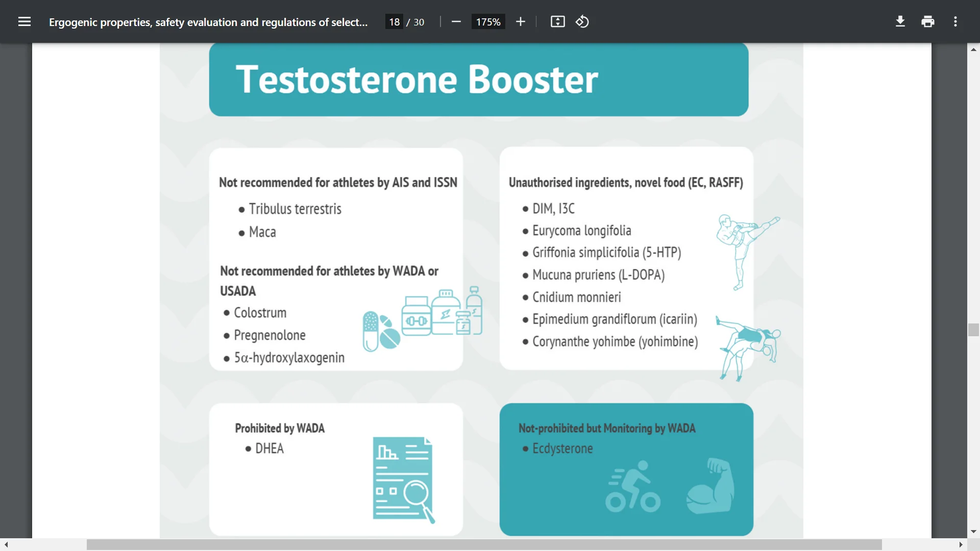The height and width of the screenshot is (551, 980).
Task: Print the document
Action: pyautogui.click(x=927, y=21)
